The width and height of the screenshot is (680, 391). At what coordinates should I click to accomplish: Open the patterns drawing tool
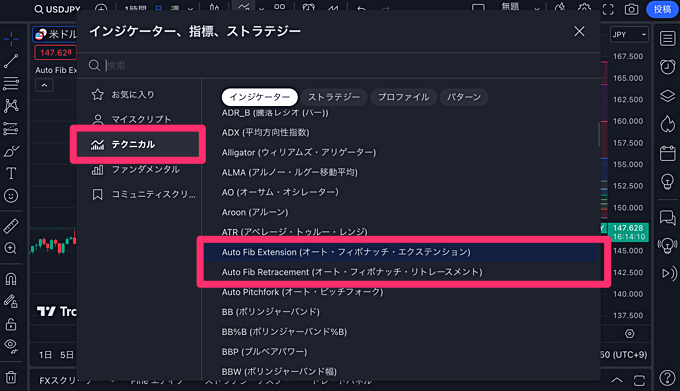pyautogui.click(x=11, y=106)
